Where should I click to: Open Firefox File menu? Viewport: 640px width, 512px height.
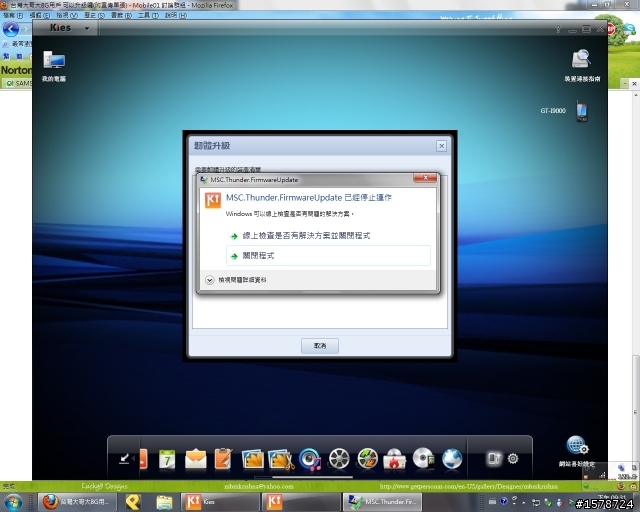click(13, 16)
